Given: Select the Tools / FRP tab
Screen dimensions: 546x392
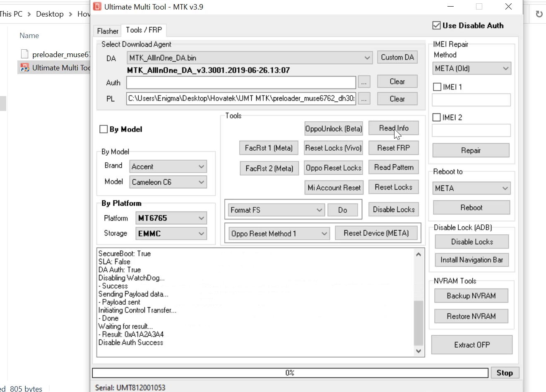Looking at the screenshot, I should 143,29.
